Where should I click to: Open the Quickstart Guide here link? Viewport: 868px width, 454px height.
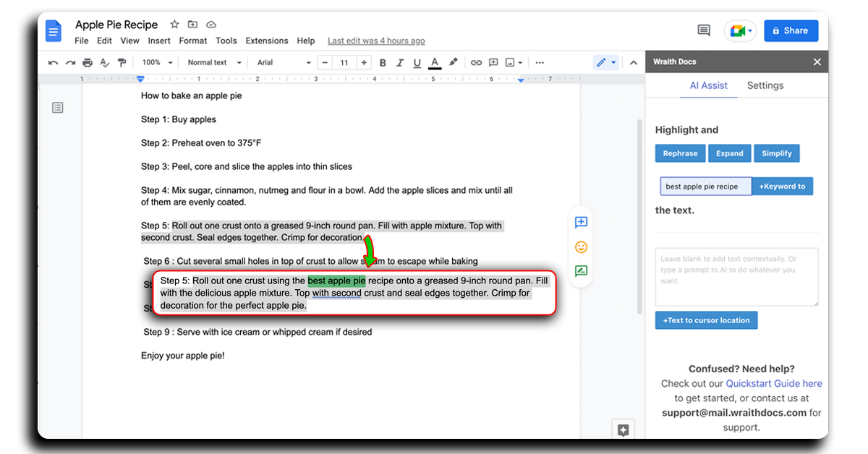(773, 384)
